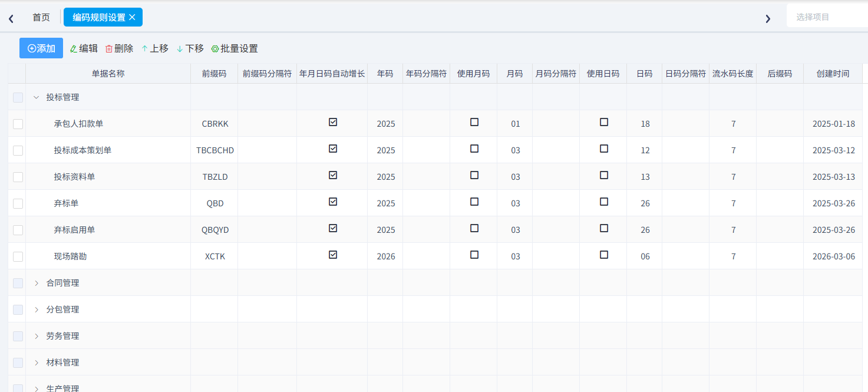
Task: Tick the row checkbox for 投标资料单
Action: [x=18, y=177]
